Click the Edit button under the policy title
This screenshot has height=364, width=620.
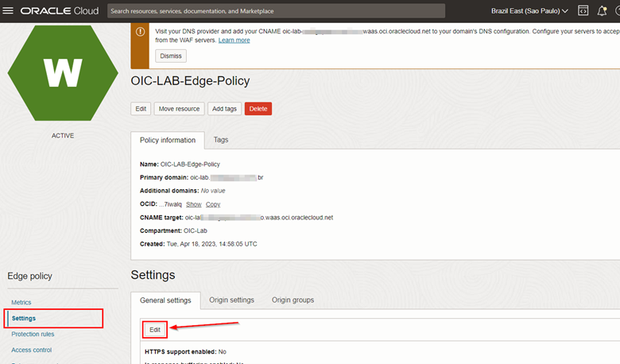(141, 109)
